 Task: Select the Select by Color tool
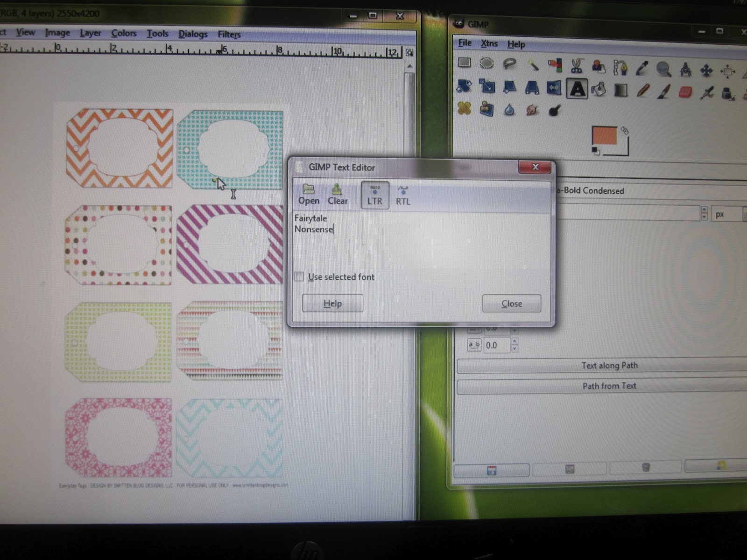(x=555, y=65)
